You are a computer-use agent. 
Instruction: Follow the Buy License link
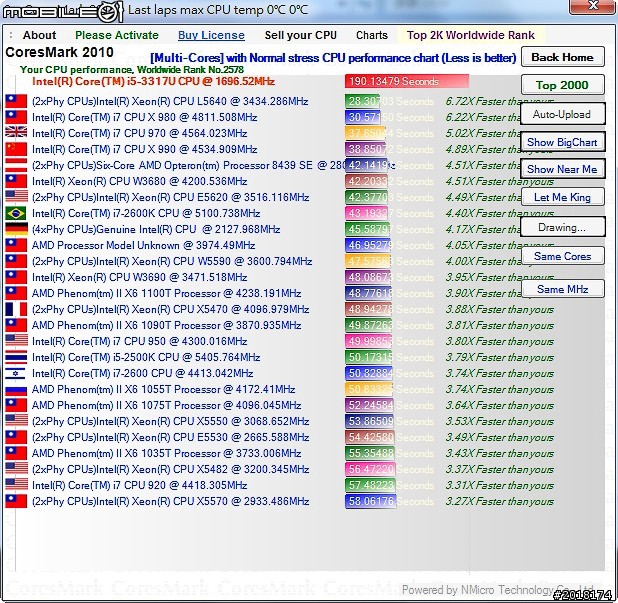(x=211, y=35)
